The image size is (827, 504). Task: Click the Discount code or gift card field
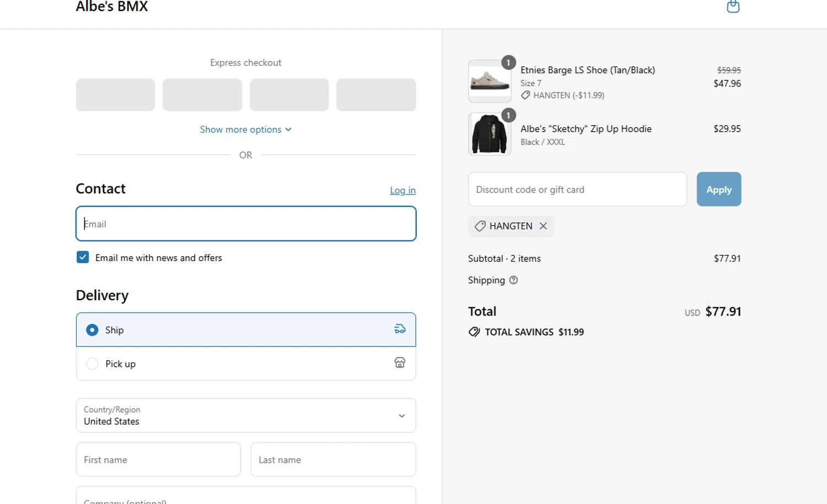[577, 189]
